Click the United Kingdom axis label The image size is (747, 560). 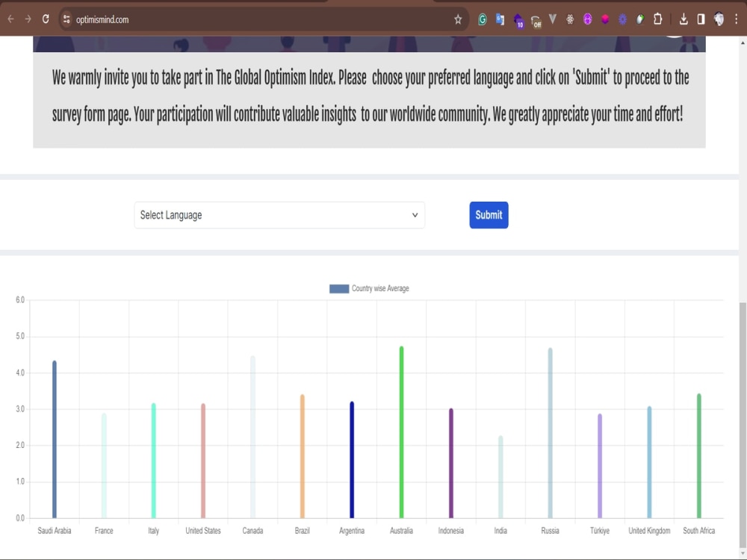coord(649,530)
